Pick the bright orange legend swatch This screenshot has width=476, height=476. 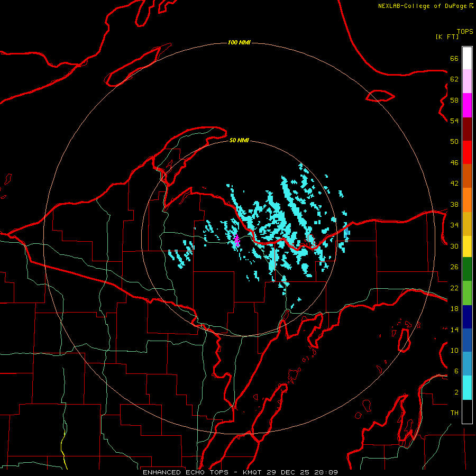467,200
